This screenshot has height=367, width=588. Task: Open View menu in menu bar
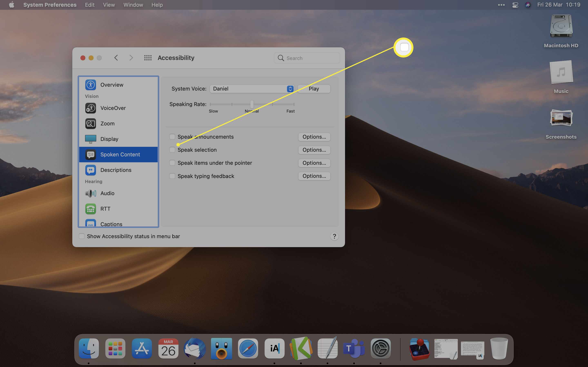click(108, 5)
